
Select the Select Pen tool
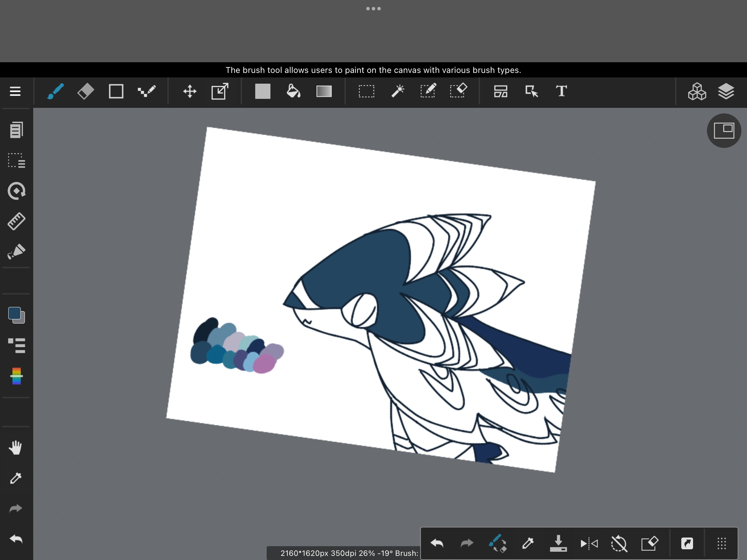[428, 91]
